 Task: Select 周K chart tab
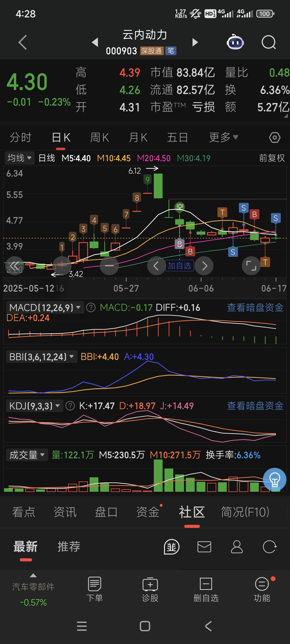(x=99, y=137)
